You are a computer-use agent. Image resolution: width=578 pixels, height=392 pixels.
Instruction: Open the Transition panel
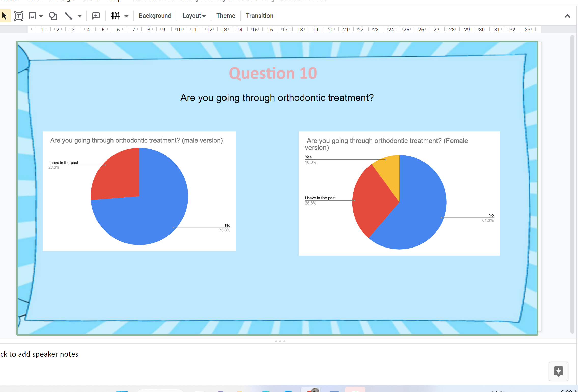tap(259, 16)
